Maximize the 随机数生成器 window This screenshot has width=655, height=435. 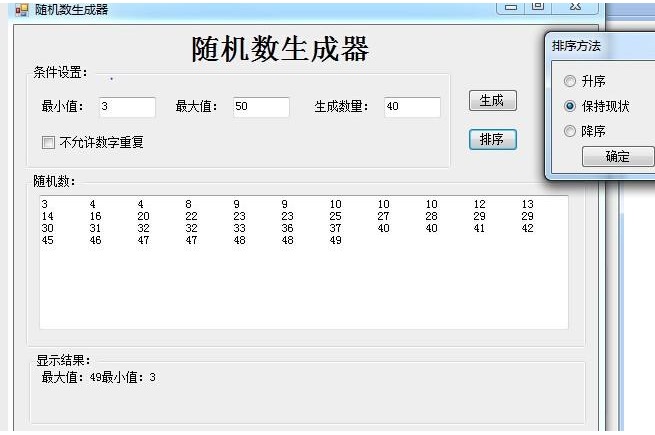[x=538, y=7]
